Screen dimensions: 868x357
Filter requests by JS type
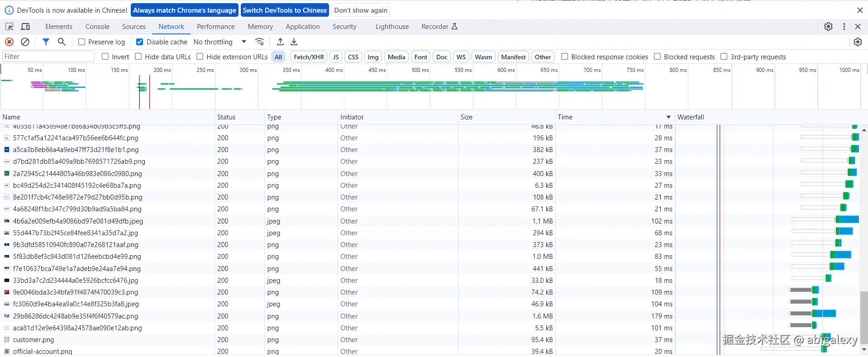point(335,57)
